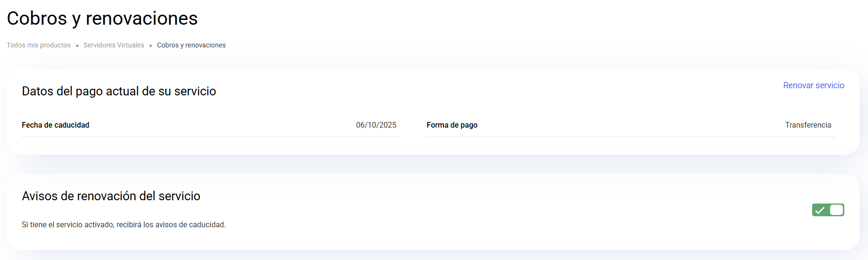The height and width of the screenshot is (260, 868).
Task: Toggle the renewal notices switch off
Action: 828,210
